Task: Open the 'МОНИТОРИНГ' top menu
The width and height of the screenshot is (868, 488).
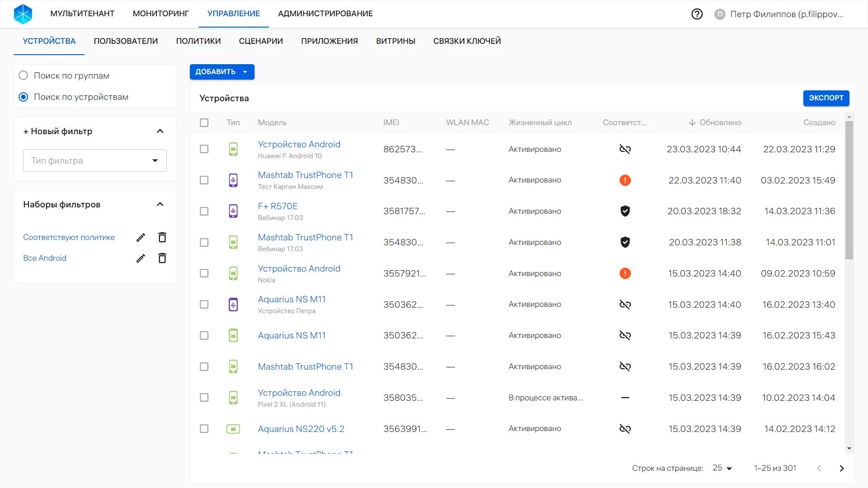Action: coord(160,14)
